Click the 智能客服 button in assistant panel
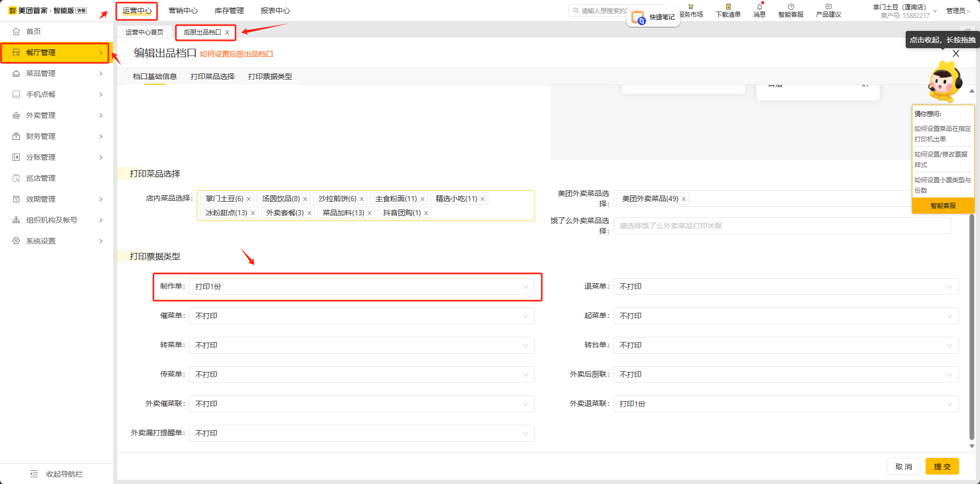This screenshot has width=980, height=484. point(943,205)
